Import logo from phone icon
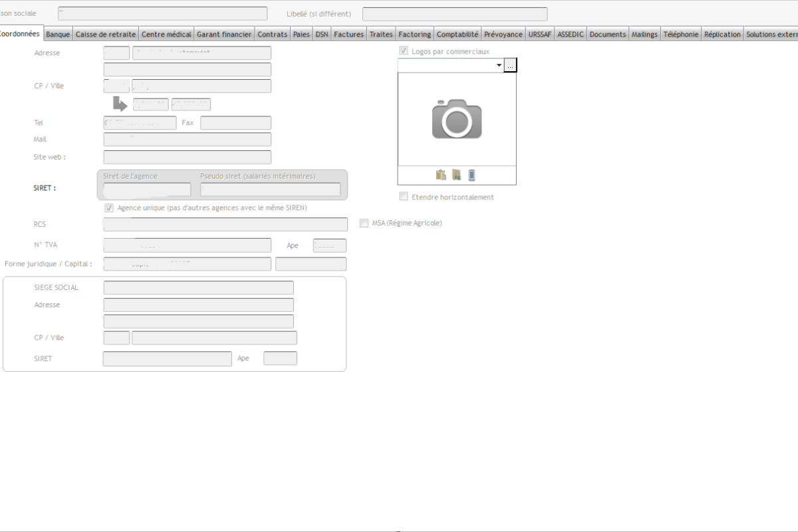The height and width of the screenshot is (532, 798). tap(471, 175)
